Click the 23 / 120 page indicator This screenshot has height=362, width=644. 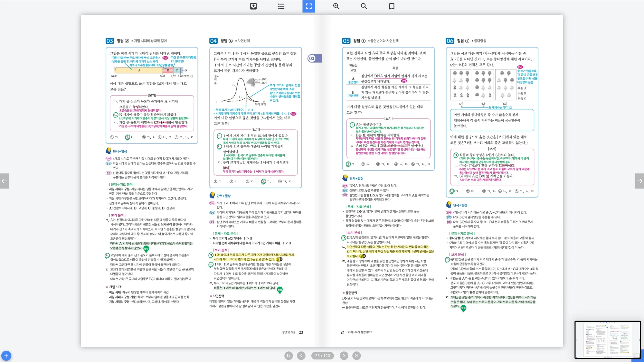pyautogui.click(x=323, y=356)
